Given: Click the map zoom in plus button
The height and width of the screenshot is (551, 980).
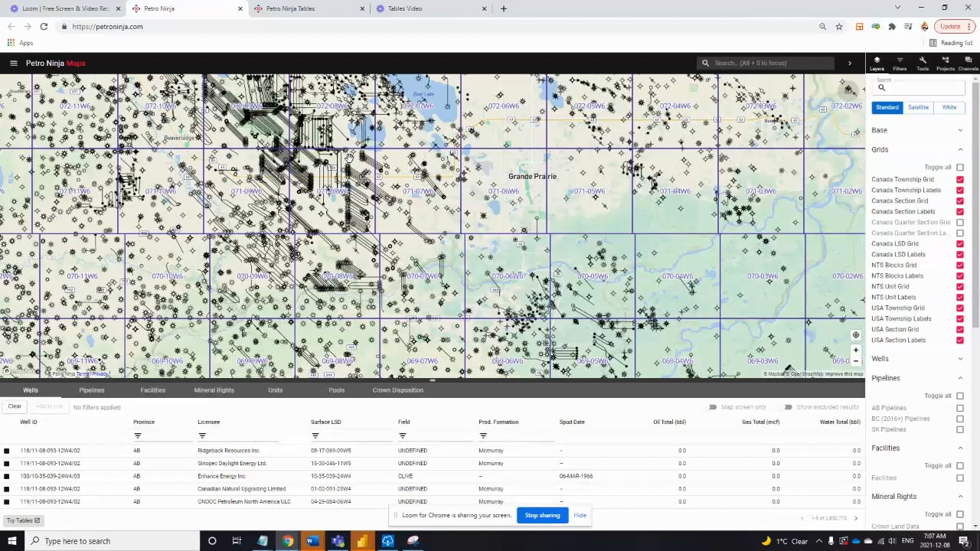Looking at the screenshot, I should 856,350.
